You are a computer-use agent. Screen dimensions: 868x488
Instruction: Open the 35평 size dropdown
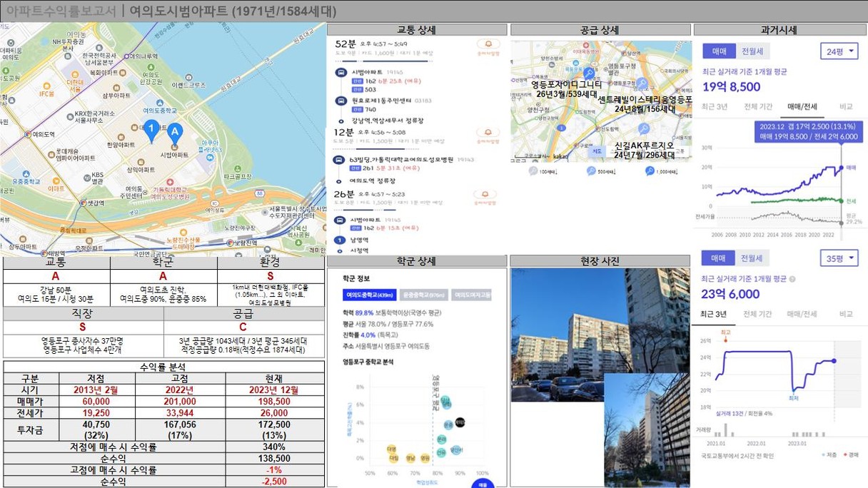tap(839, 258)
